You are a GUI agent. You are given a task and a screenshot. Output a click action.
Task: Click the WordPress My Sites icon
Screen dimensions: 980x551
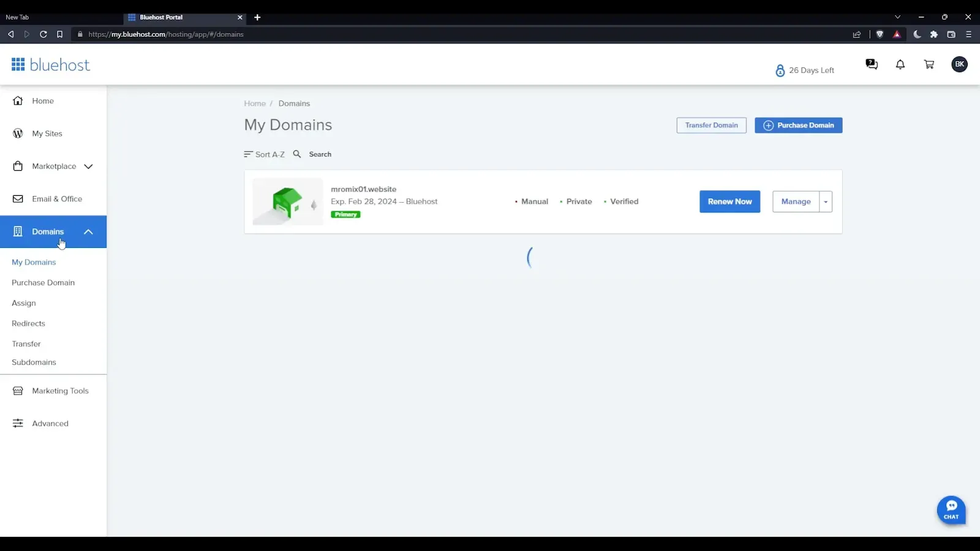click(x=18, y=133)
